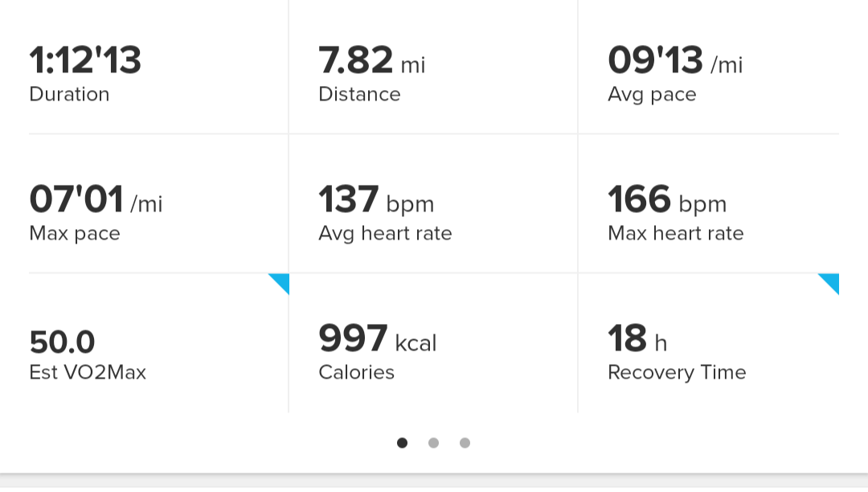Tap the blue corner marker on Recovery Time
Screen dimensions: 868x492
pos(832,281)
